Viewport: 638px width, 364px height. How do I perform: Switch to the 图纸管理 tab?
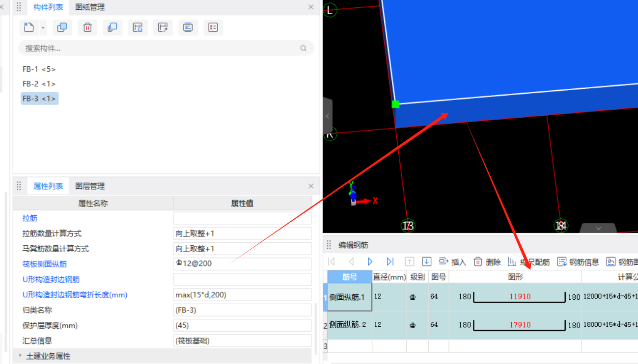tap(90, 7)
